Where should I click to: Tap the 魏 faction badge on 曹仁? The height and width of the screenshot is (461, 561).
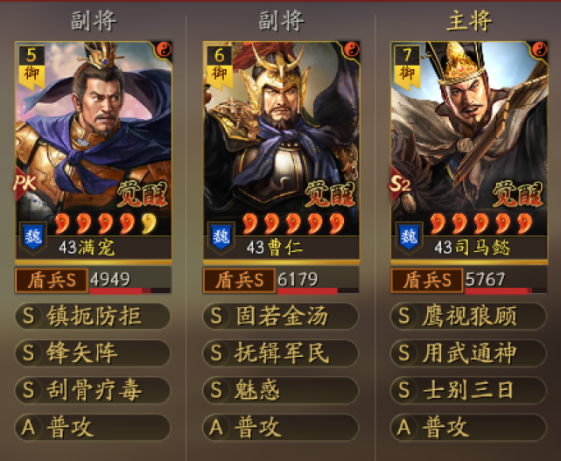[x=221, y=237]
